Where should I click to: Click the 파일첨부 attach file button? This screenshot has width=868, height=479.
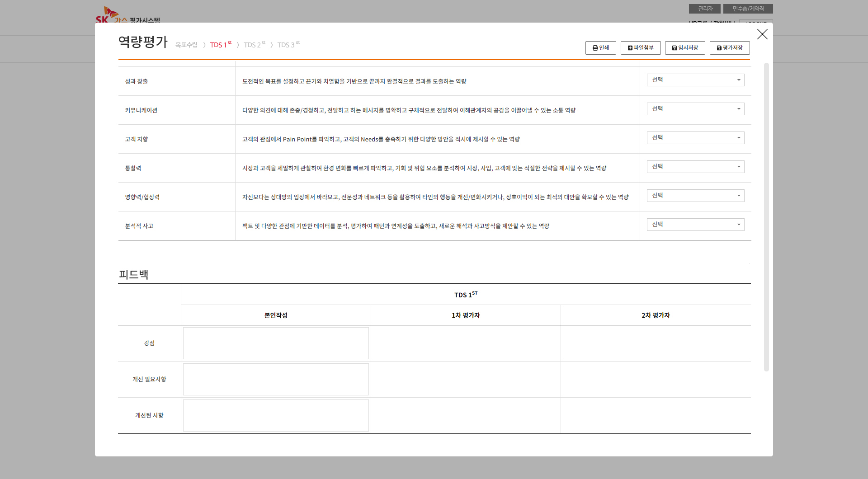640,48
